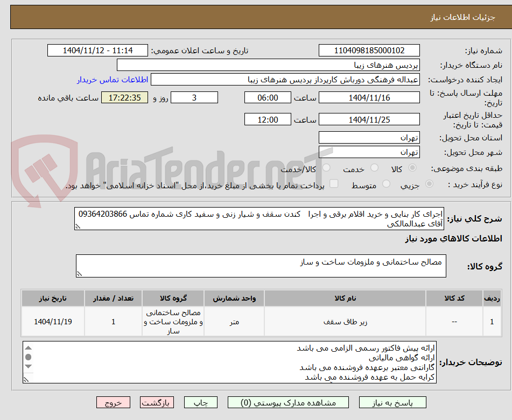The height and width of the screenshot is (420, 512).
Task: Click the خروج exit button
Action: [113, 403]
